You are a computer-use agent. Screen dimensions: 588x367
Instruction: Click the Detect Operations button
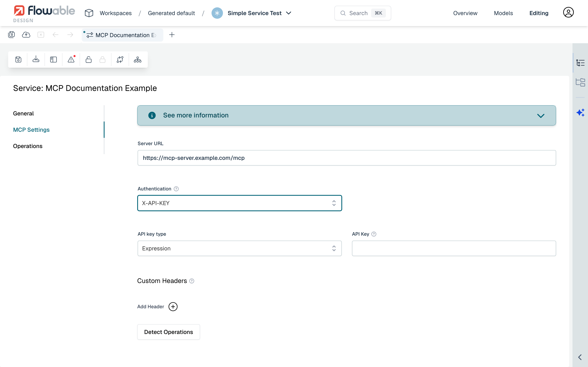click(168, 332)
